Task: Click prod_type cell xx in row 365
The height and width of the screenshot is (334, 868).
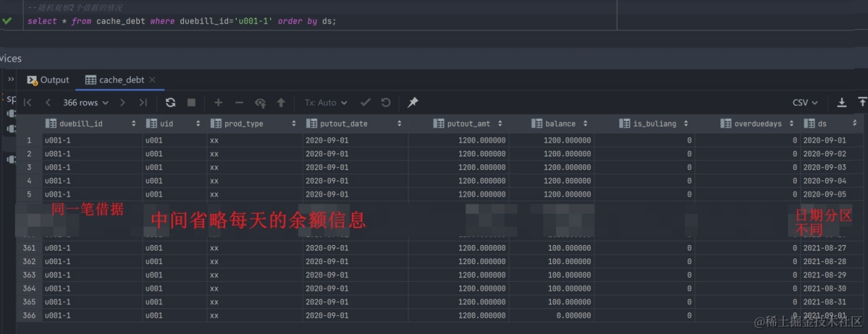Action: pos(255,302)
